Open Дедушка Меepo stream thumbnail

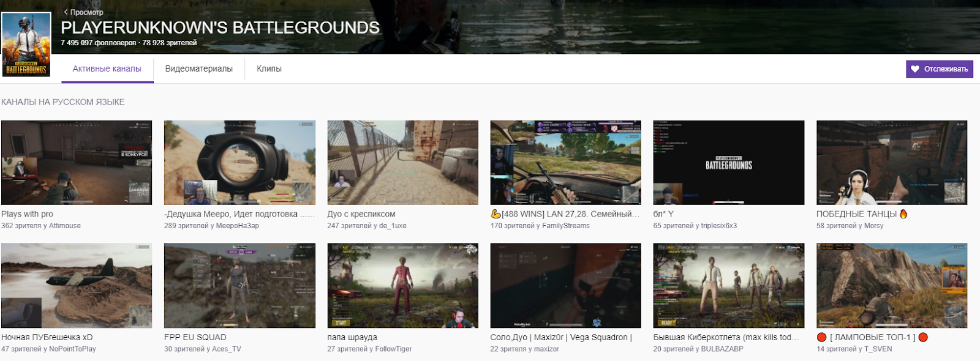coord(239,163)
